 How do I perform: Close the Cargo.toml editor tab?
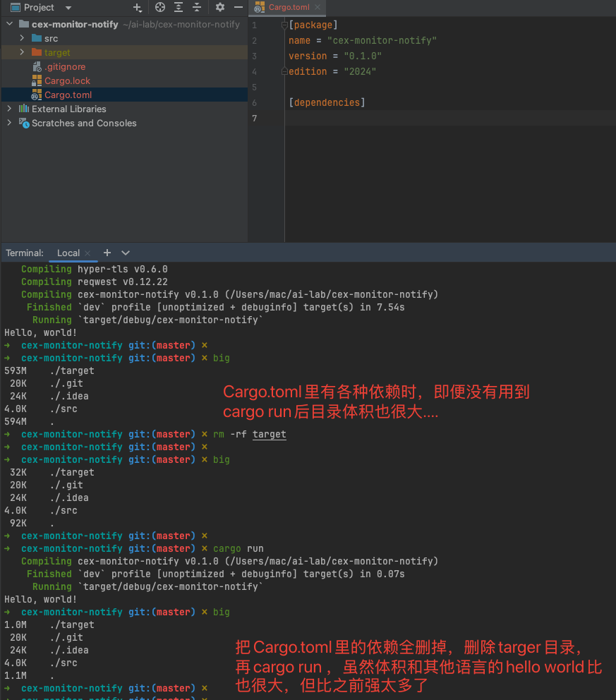pyautogui.click(x=318, y=8)
